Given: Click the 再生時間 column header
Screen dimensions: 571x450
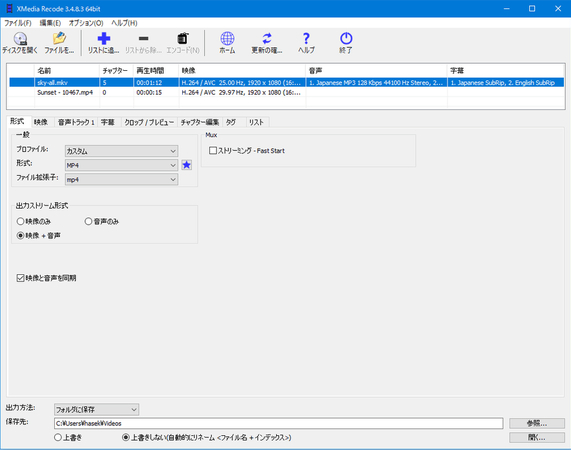Looking at the screenshot, I should pos(156,71).
